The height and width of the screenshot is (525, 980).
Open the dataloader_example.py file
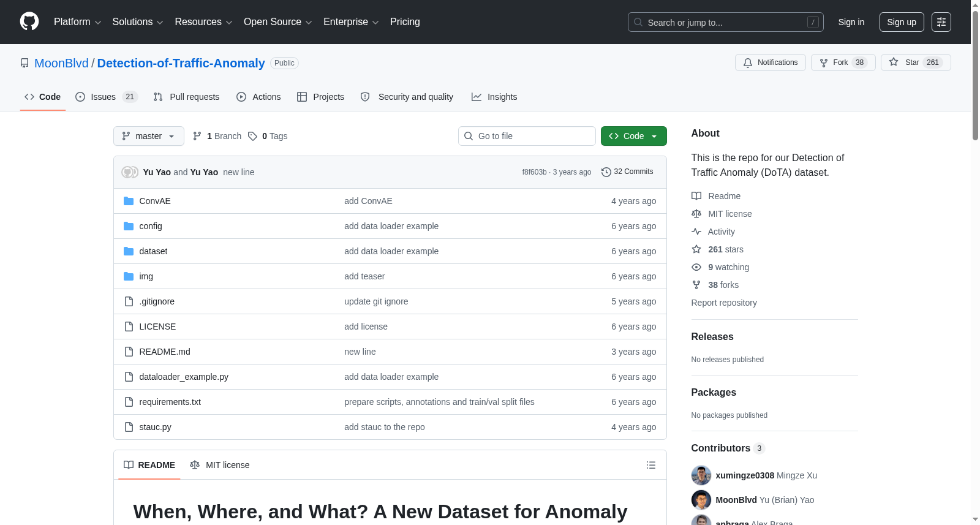click(x=184, y=377)
